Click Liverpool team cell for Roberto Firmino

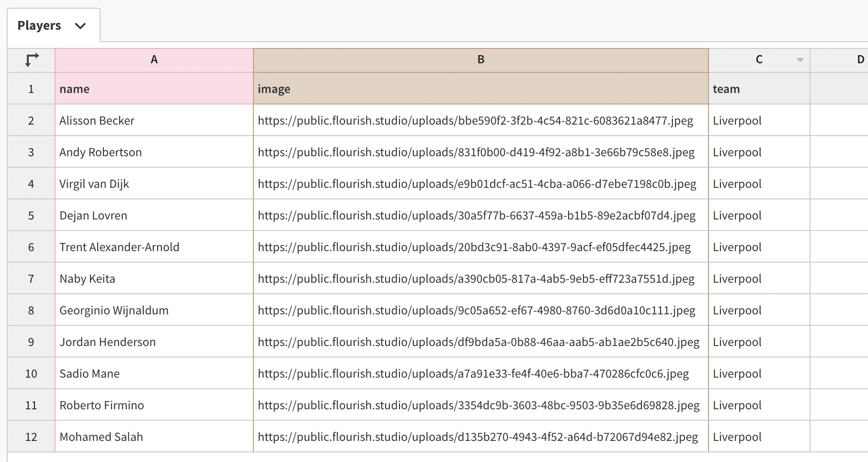[759, 405]
